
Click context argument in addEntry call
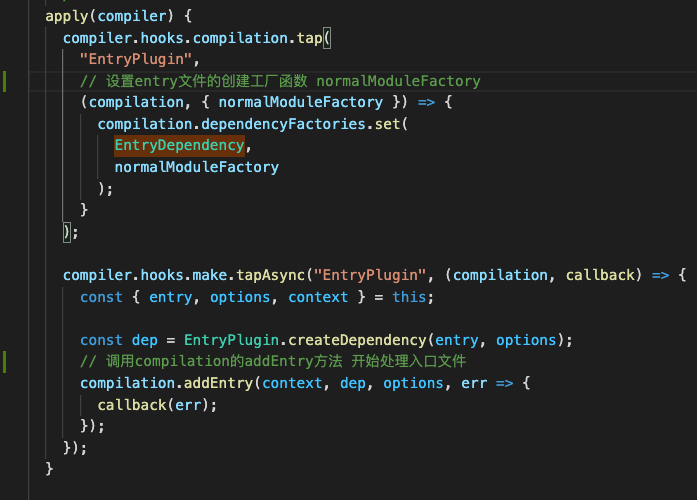pyautogui.click(x=292, y=383)
